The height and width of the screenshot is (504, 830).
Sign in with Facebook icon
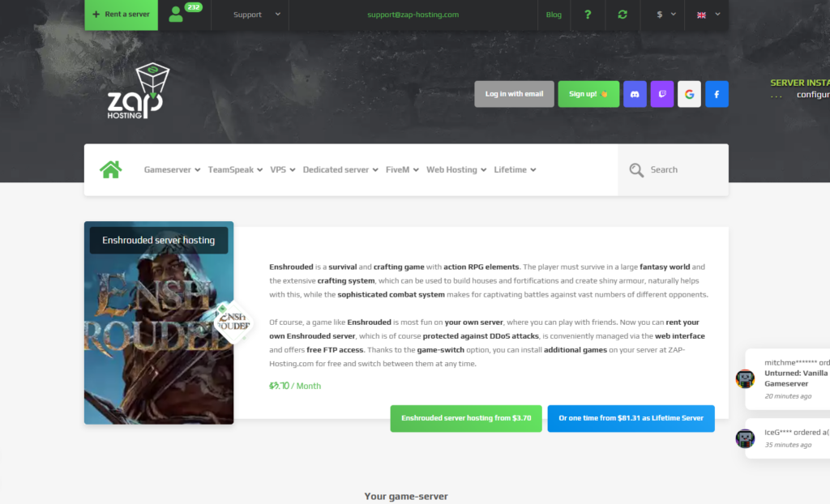[x=717, y=94]
